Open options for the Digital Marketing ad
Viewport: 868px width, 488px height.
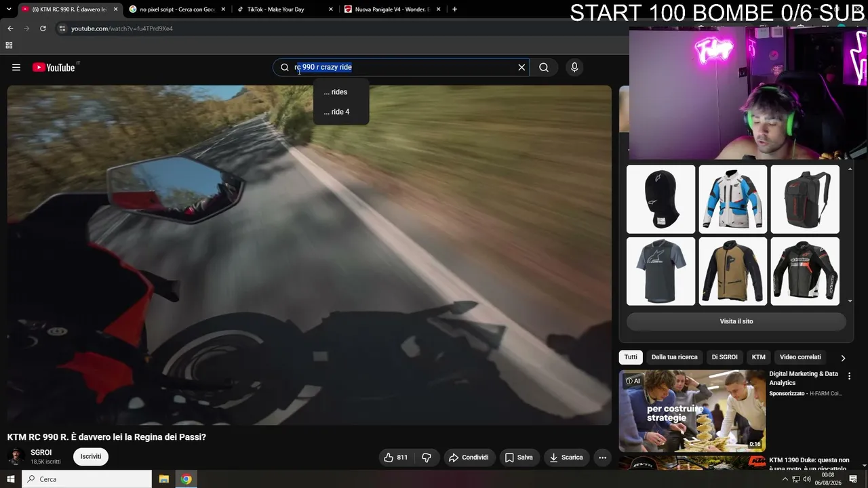pyautogui.click(x=849, y=375)
